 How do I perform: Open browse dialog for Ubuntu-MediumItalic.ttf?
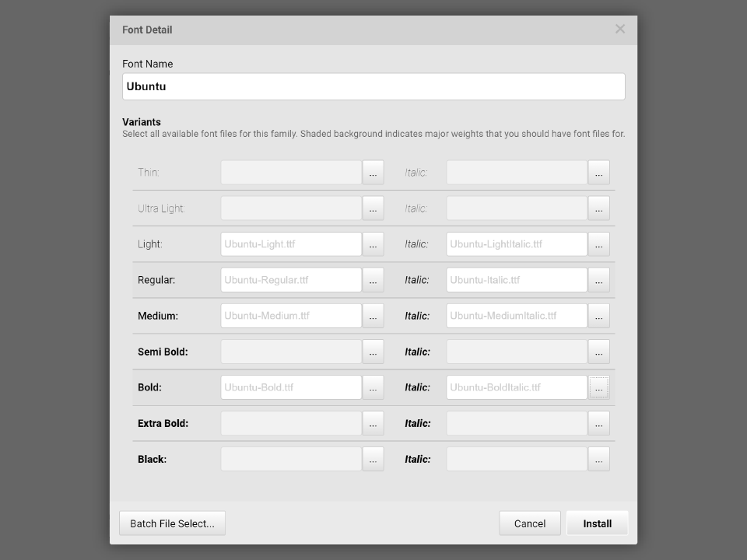click(598, 316)
